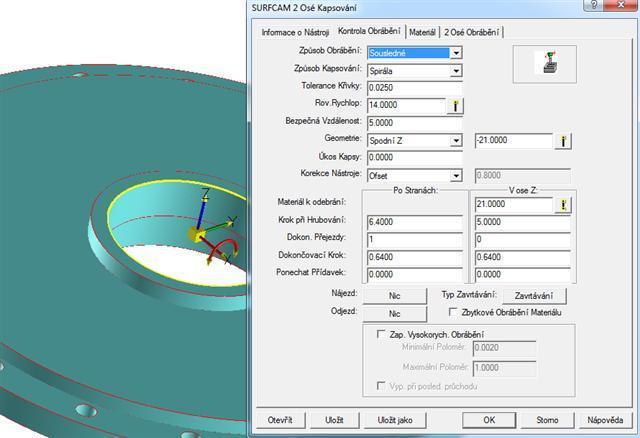Switch to 2 Osé Obrábění tab
Screen dimensions: 640x438
[x=471, y=32]
